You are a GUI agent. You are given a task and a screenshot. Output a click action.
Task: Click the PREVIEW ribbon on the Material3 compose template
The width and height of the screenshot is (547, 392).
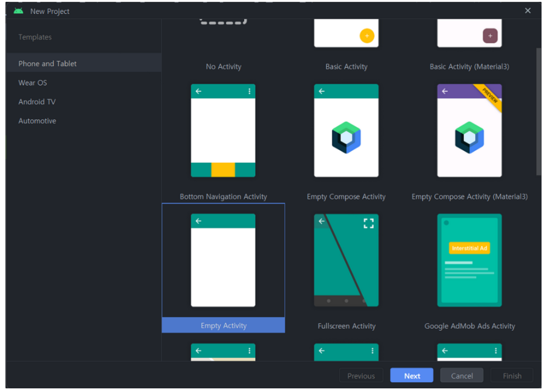[490, 96]
